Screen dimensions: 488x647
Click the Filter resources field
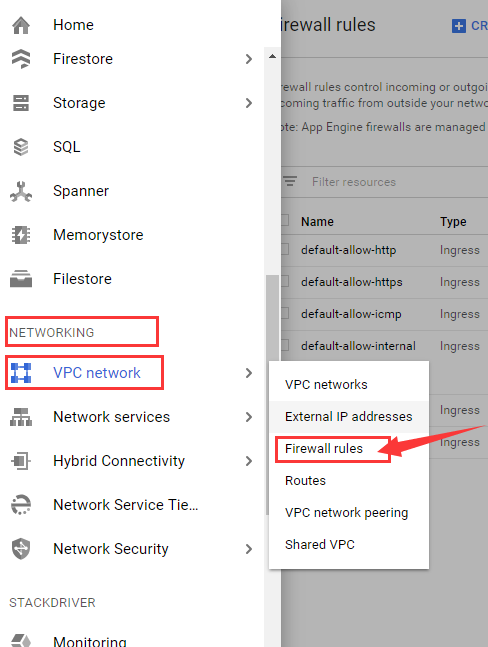click(384, 182)
